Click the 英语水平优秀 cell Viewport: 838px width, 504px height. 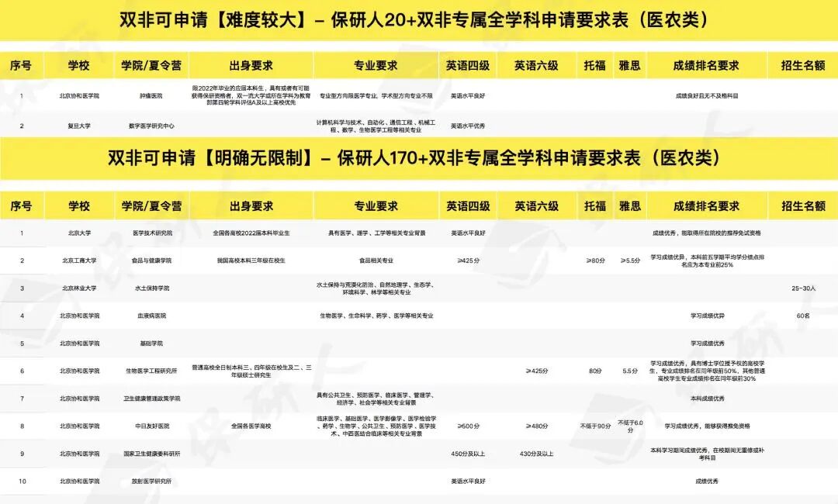point(468,126)
